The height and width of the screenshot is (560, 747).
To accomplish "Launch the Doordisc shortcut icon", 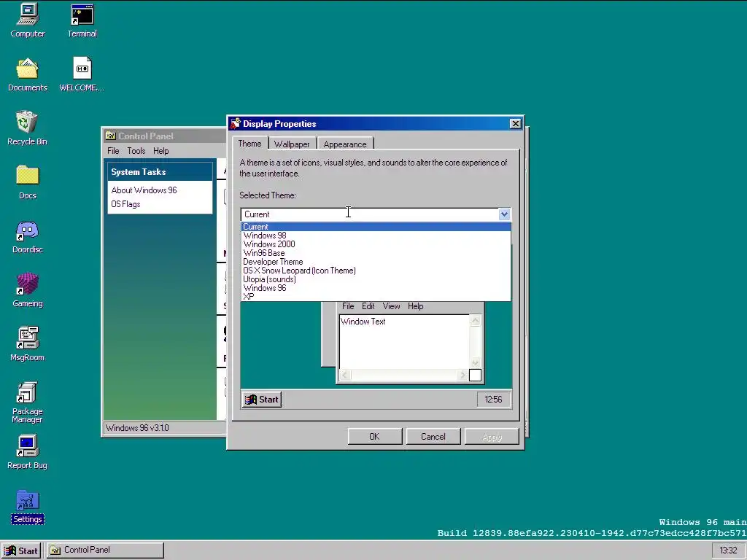I will pos(27,236).
